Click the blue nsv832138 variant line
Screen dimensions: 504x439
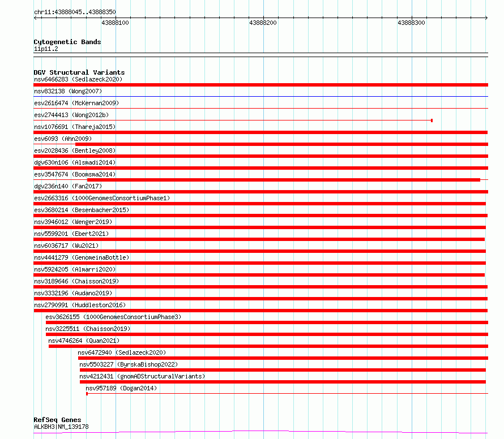[260, 96]
